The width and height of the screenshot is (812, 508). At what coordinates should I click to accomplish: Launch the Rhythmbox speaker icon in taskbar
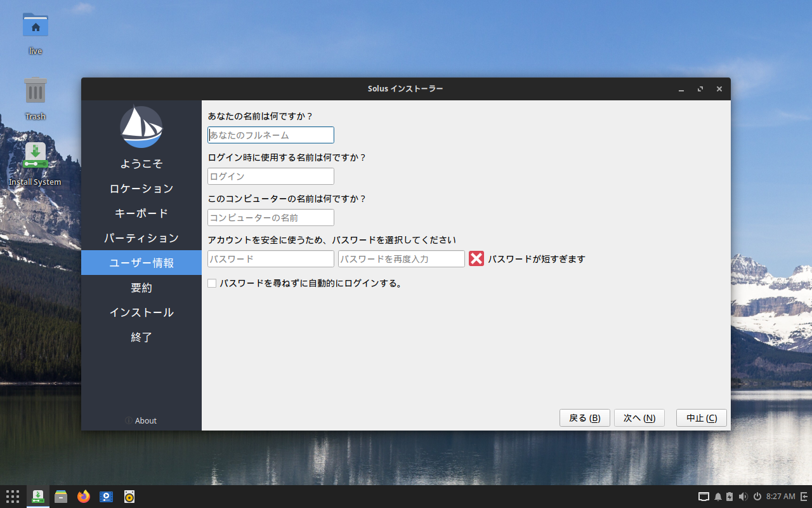[129, 497]
